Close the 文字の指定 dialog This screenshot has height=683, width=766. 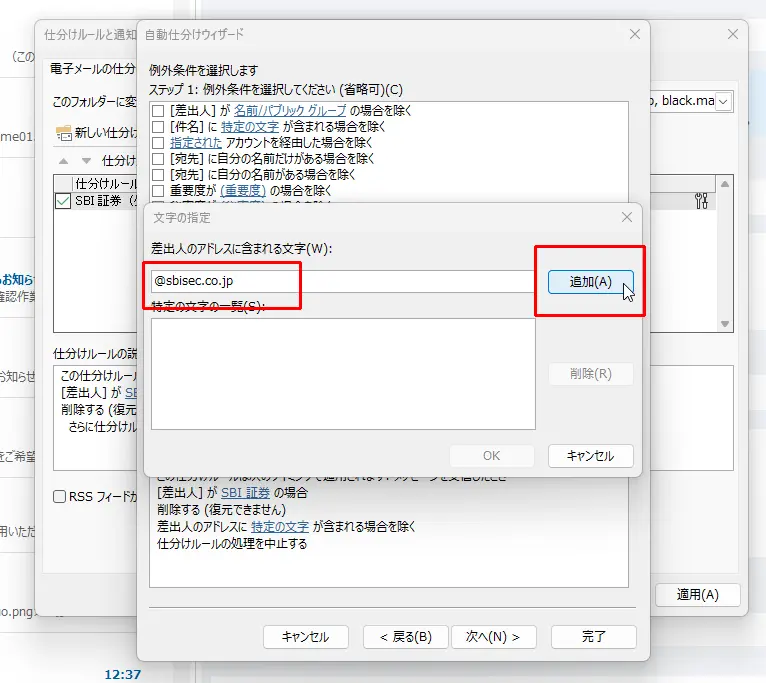627,217
